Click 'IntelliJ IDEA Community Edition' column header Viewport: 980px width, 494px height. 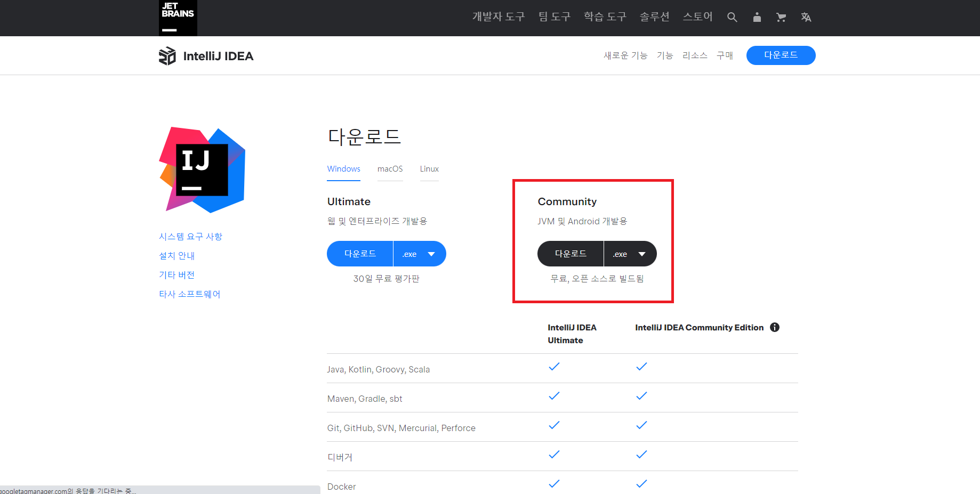tap(700, 327)
